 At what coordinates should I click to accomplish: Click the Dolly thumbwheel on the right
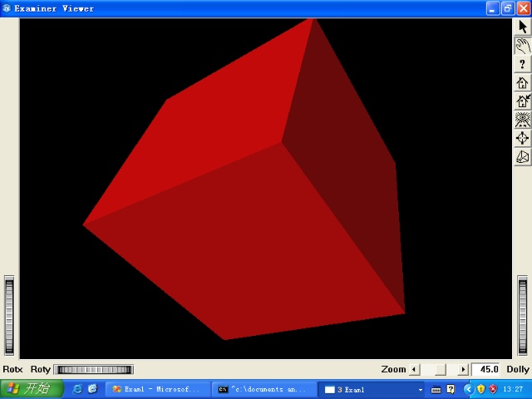(523, 316)
